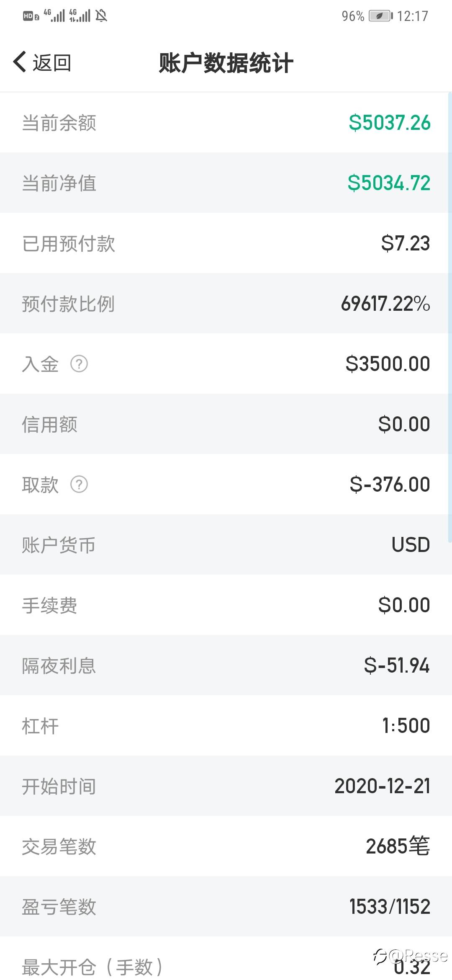Viewport: 452px width, 980px height.
Task: Tap the 杠杆 1:500 leverage row
Action: pyautogui.click(x=226, y=725)
